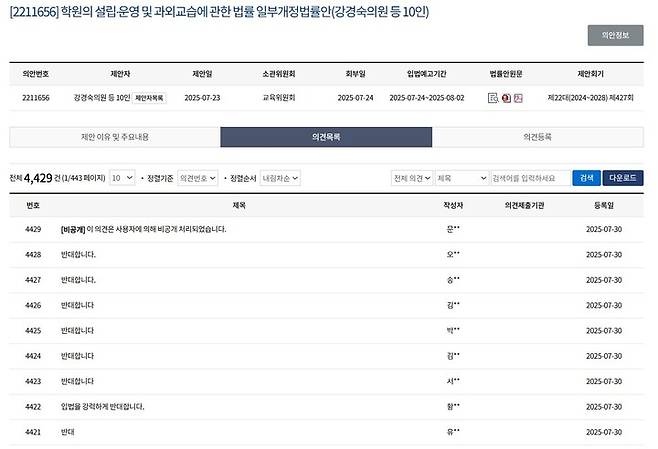Expand the 정렬순서 dropdown set to 내림차순
The height and width of the screenshot is (449, 658).
(280, 178)
